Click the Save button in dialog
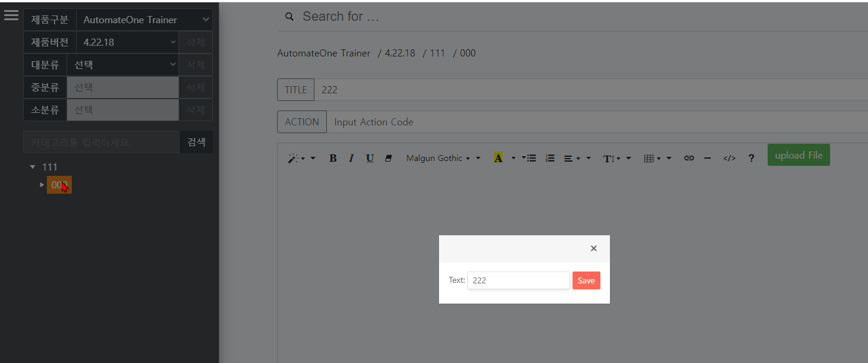Viewport: 868px width, 363px height. pyautogui.click(x=586, y=280)
